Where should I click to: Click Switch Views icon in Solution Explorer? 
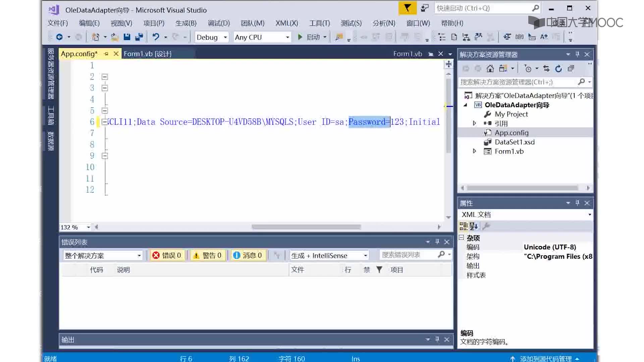click(502, 69)
